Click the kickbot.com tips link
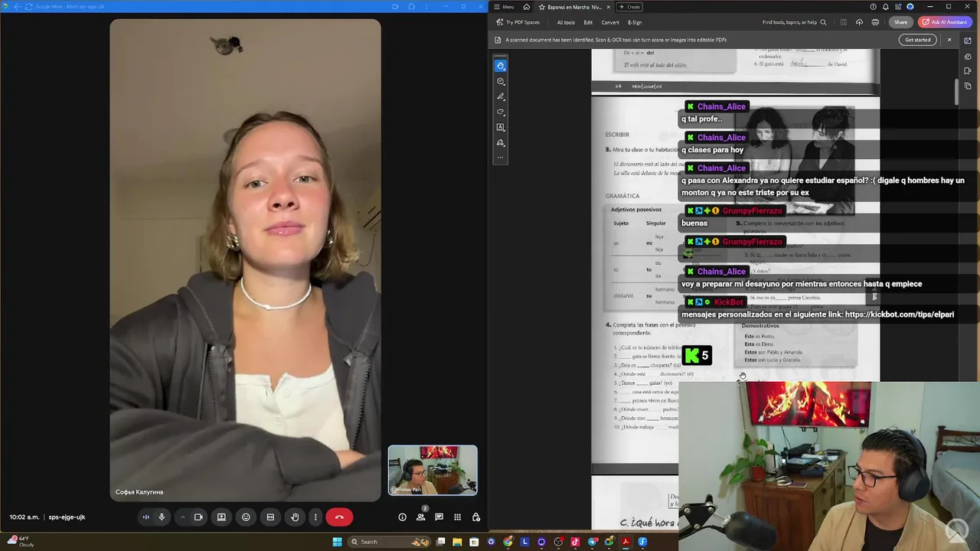Image resolution: width=980 pixels, height=551 pixels. pyautogui.click(x=900, y=315)
